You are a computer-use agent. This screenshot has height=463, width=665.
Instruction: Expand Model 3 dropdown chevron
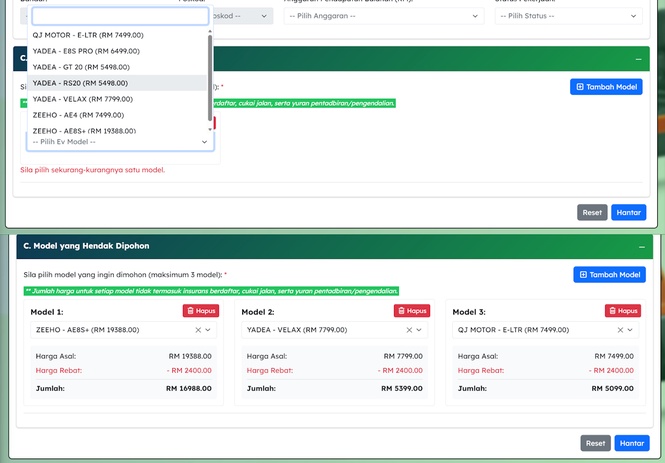(x=630, y=330)
